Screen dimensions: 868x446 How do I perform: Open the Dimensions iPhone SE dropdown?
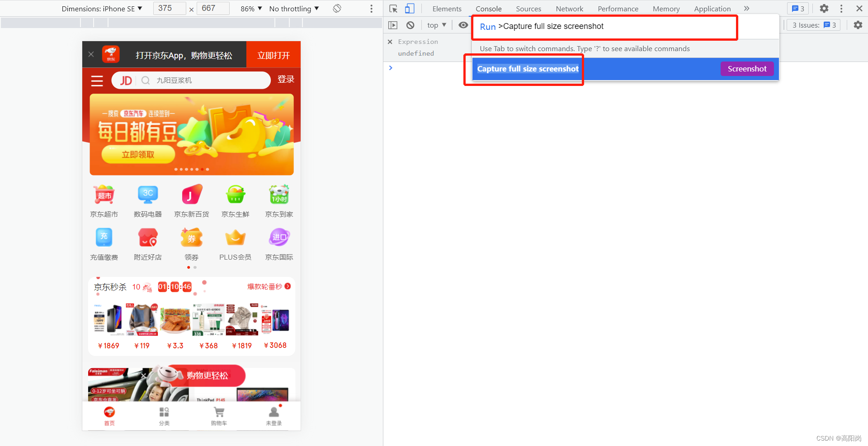point(102,9)
